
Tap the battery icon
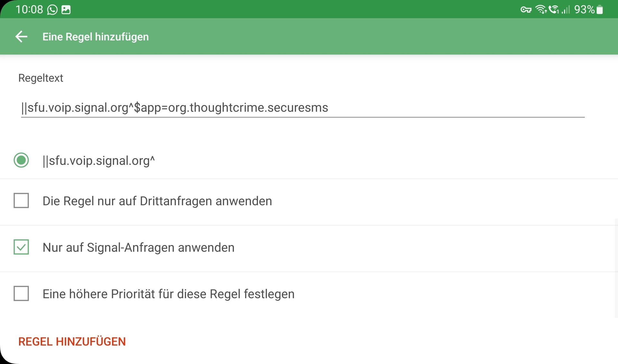coord(600,10)
